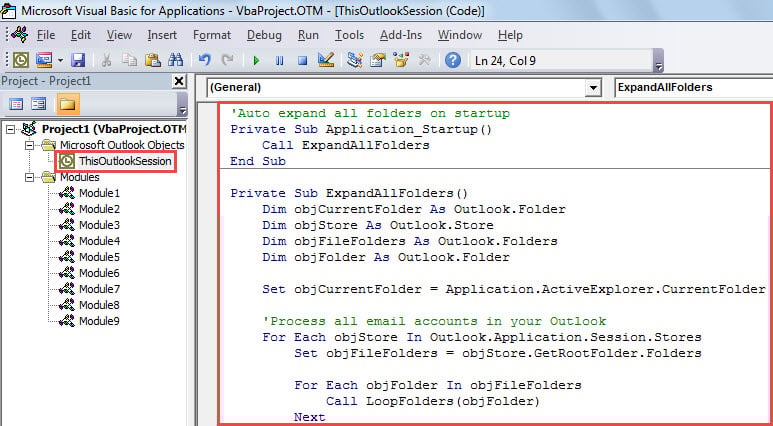Image resolution: width=773 pixels, height=426 pixels.
Task: Click the Cut scissors icon
Action: coord(106,61)
